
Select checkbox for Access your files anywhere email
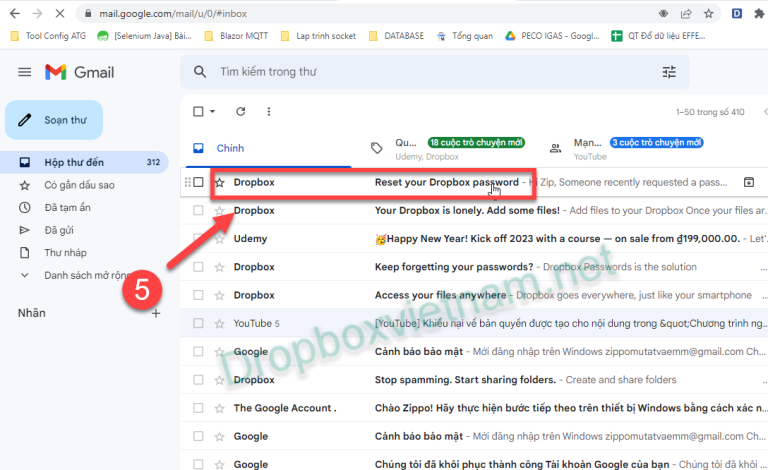pyautogui.click(x=198, y=295)
